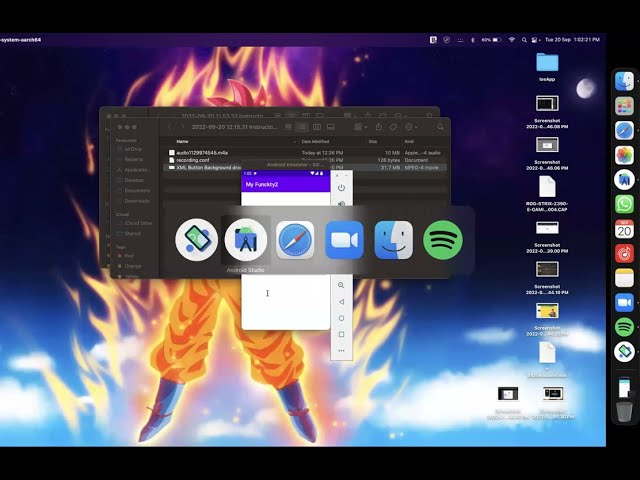This screenshot has height=480, width=640.
Task: Switch to Spotify in the app switcher
Action: 443,240
